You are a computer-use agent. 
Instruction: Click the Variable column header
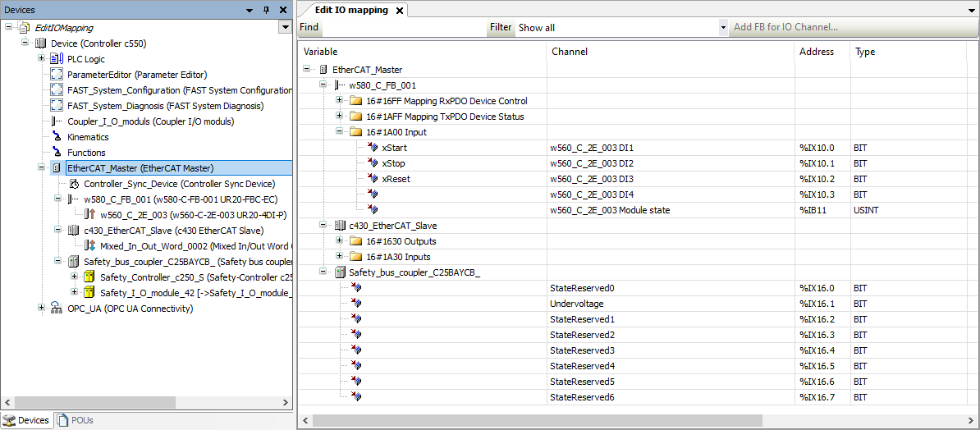pyautogui.click(x=423, y=52)
